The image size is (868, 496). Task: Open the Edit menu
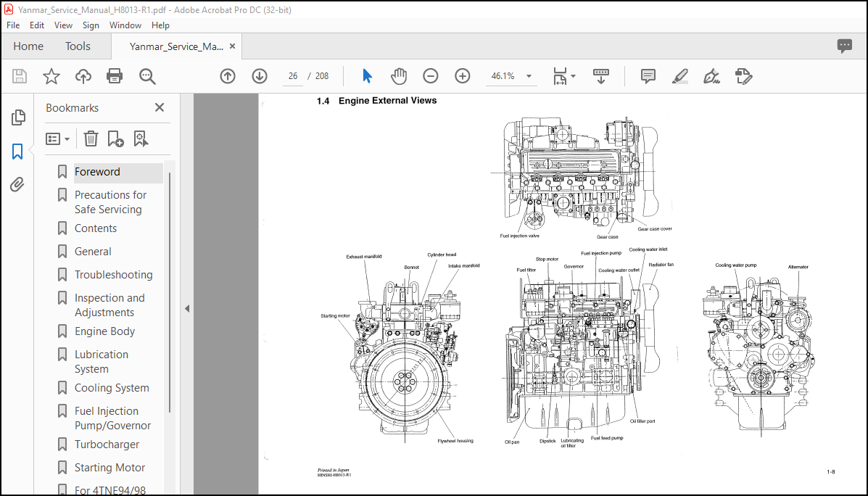(x=37, y=25)
